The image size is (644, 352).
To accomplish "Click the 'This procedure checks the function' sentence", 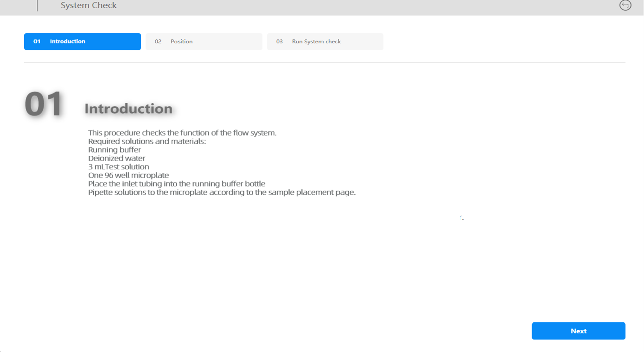I will [182, 133].
